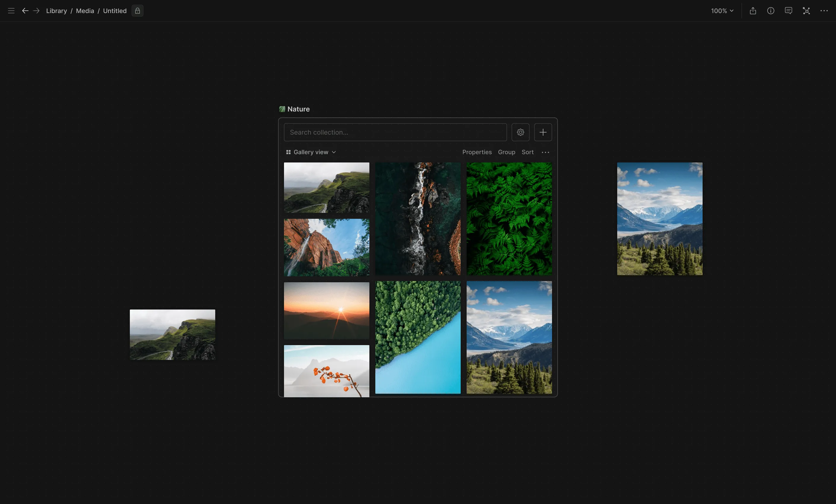Screen dimensions: 836x504
Task: Open the 100% zoom dropdown
Action: click(722, 11)
